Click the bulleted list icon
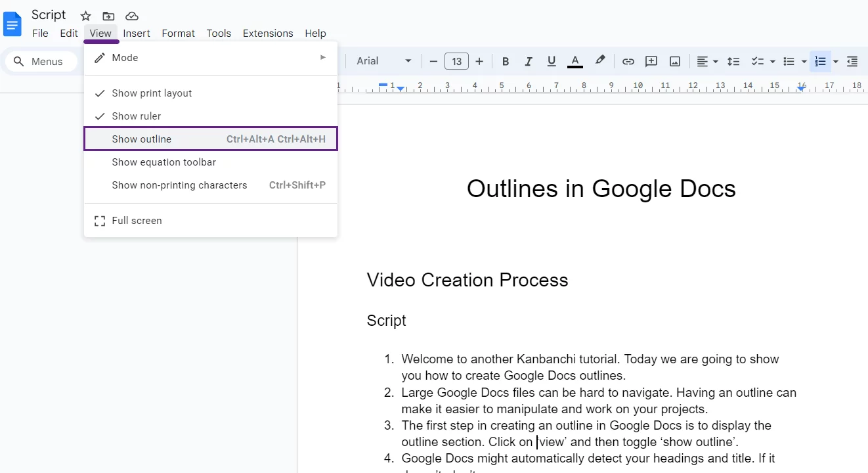868x473 pixels. (x=789, y=61)
